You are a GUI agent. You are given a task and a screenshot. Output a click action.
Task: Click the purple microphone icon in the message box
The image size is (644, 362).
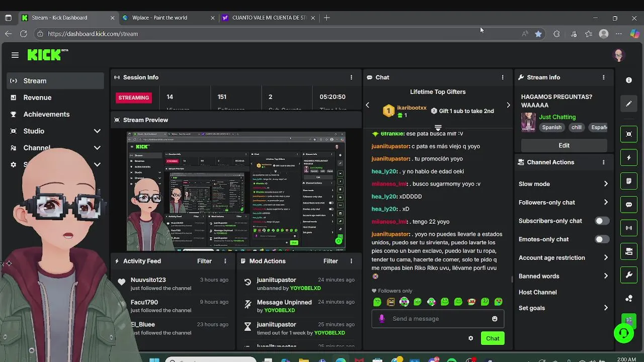[382, 319]
